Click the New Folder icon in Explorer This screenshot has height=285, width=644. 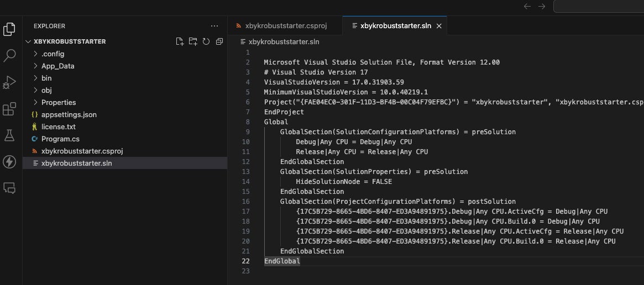coord(193,41)
